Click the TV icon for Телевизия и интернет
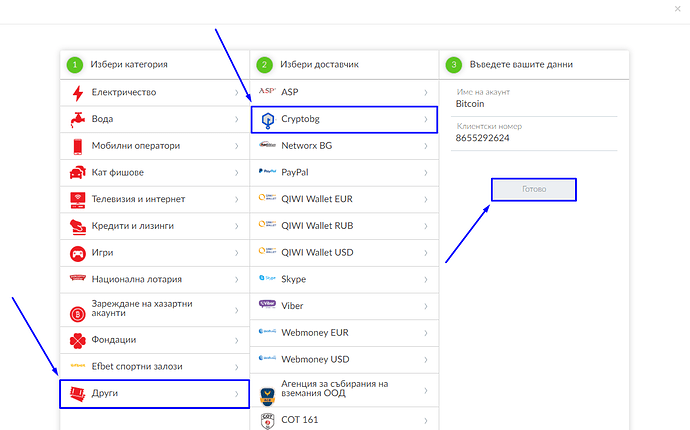 [x=78, y=200]
